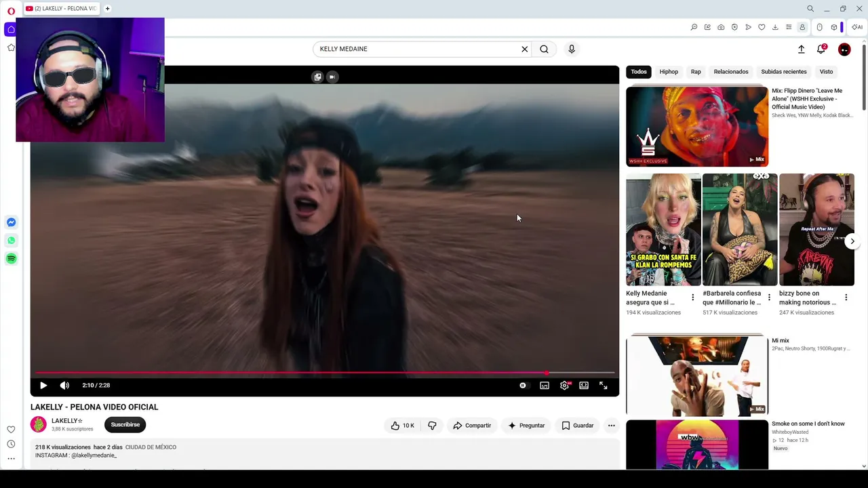The width and height of the screenshot is (868, 488).
Task: Enter fullscreen video mode
Action: (x=604, y=385)
